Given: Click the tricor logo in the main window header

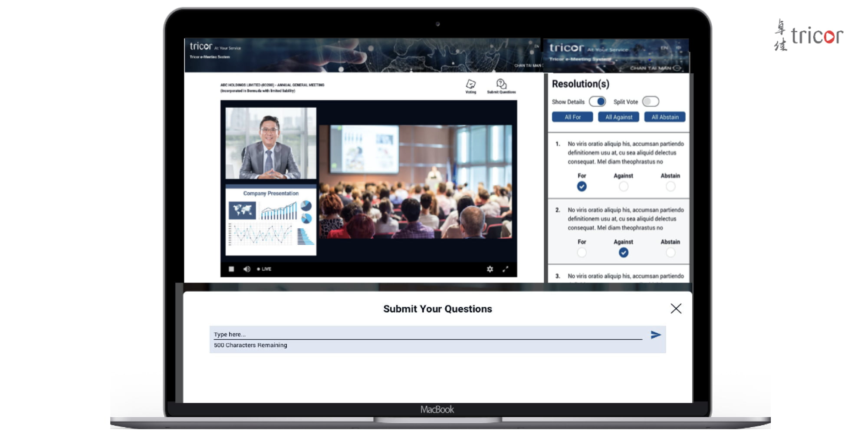Looking at the screenshot, I should (x=201, y=46).
